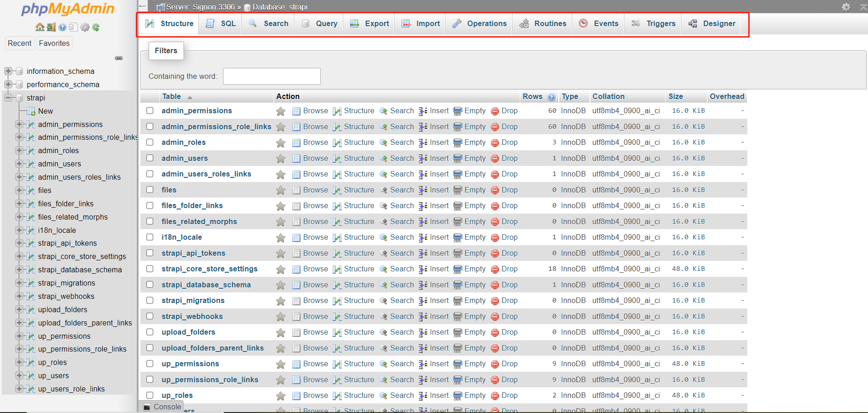Click the Drop icon for up_permissions row

point(495,364)
